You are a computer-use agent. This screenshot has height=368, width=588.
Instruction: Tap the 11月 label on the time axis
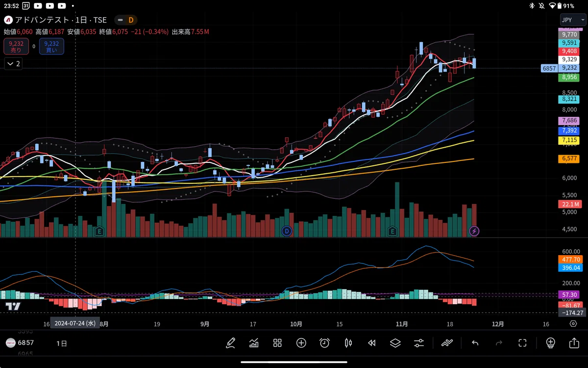(402, 324)
